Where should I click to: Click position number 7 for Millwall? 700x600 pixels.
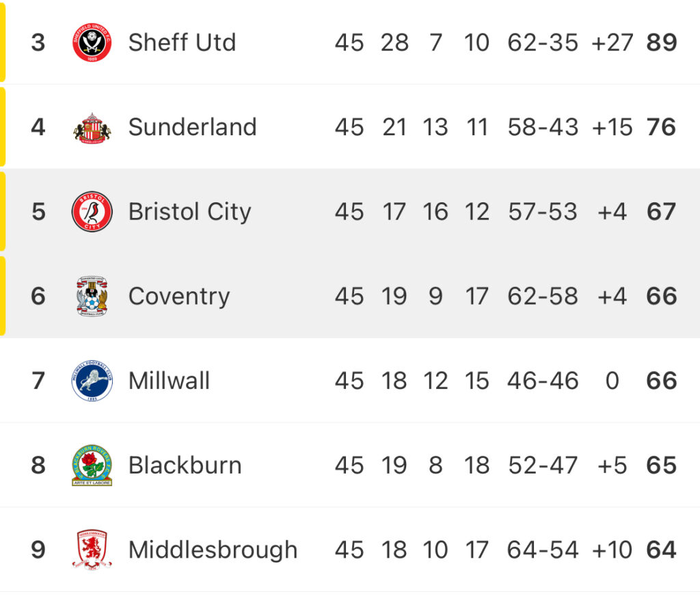tap(38, 381)
